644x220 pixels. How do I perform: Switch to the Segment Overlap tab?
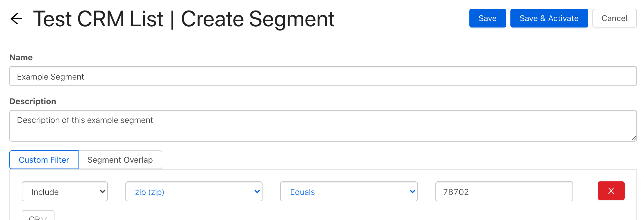pos(120,160)
